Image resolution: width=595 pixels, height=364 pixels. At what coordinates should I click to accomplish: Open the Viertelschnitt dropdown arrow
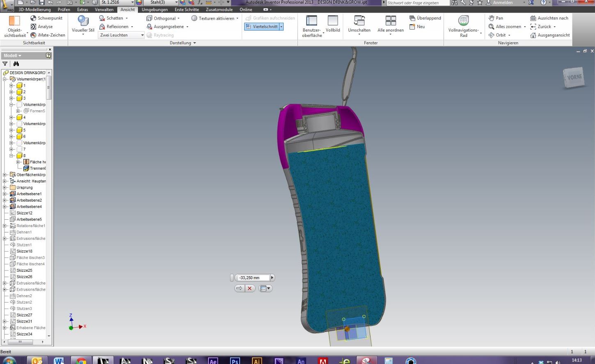pyautogui.click(x=281, y=26)
